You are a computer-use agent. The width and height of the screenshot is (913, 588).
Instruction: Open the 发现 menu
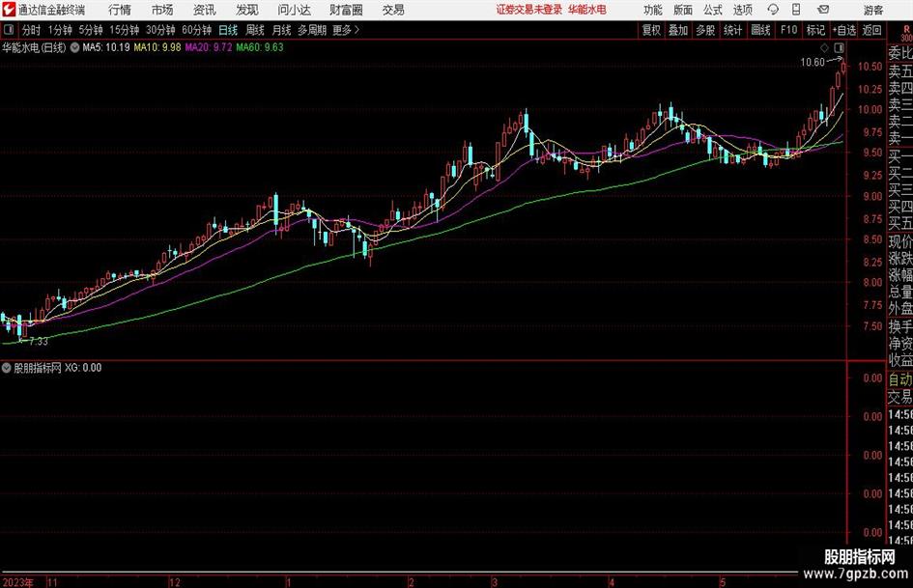247,10
